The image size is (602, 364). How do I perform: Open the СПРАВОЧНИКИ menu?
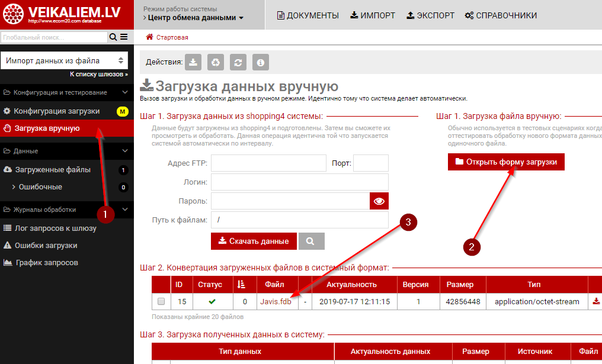[x=501, y=15]
